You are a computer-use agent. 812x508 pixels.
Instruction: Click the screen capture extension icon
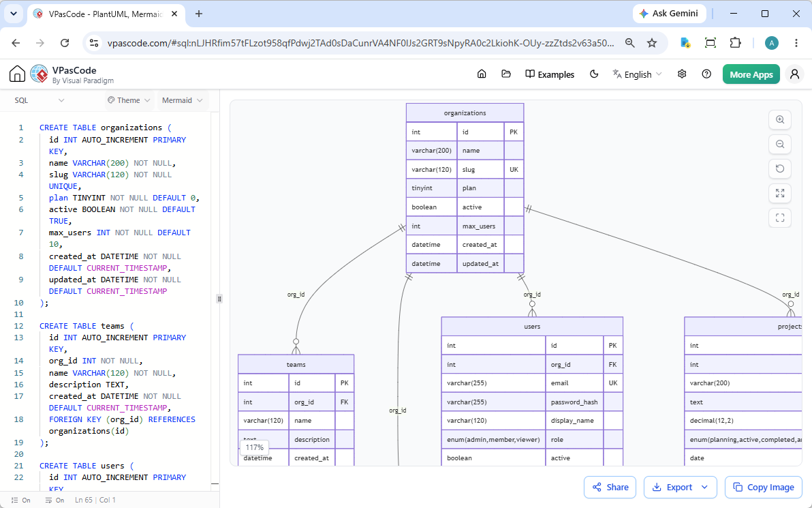(x=710, y=43)
